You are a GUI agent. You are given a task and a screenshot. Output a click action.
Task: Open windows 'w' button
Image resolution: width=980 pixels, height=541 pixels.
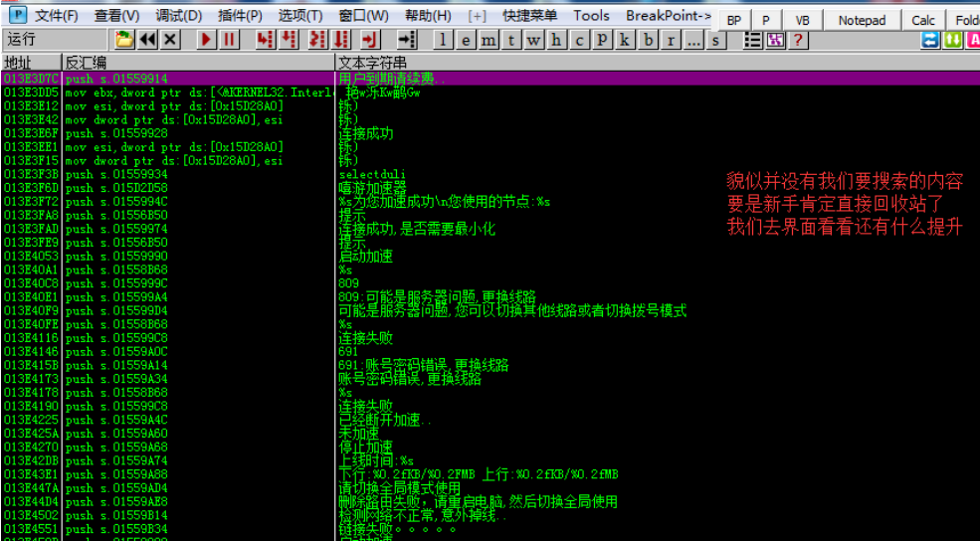(533, 40)
